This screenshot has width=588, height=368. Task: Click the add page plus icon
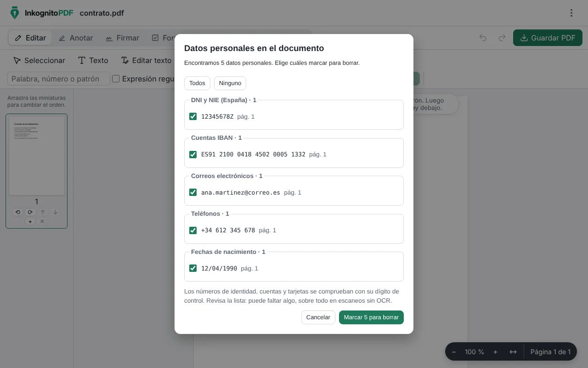point(30,221)
